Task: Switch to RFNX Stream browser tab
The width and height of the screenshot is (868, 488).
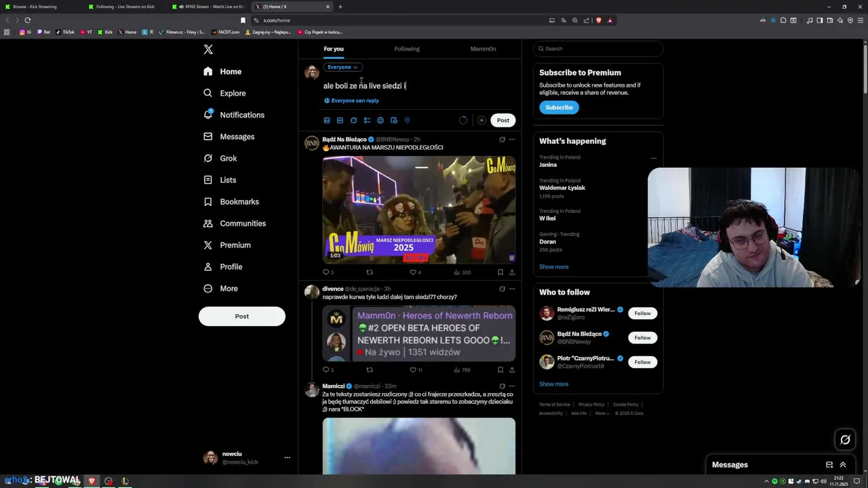Action: [x=209, y=7]
